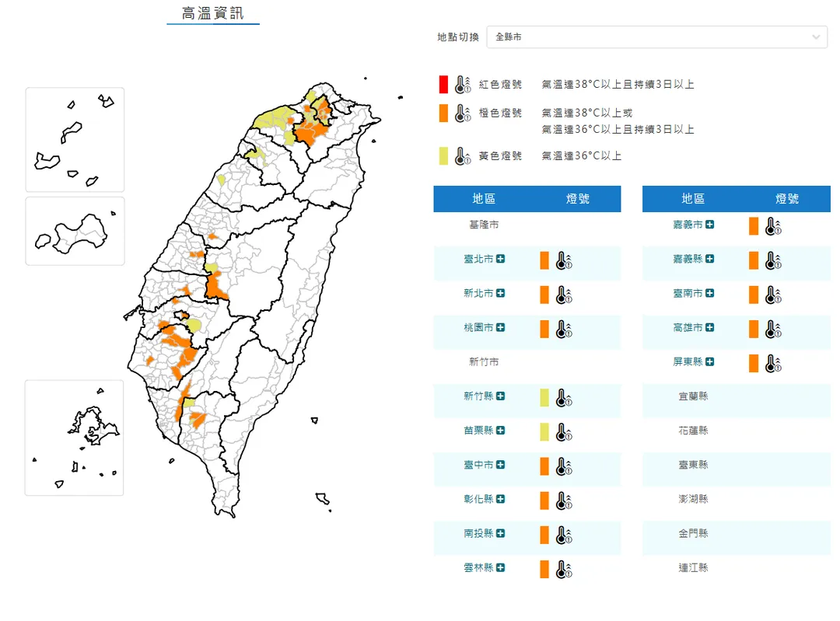840x621 pixels.
Task: Click thermometer icon in 苗栗縣 row
Action: pyautogui.click(x=564, y=432)
